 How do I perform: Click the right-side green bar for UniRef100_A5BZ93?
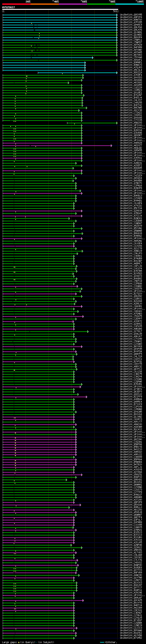coord(92,123)
